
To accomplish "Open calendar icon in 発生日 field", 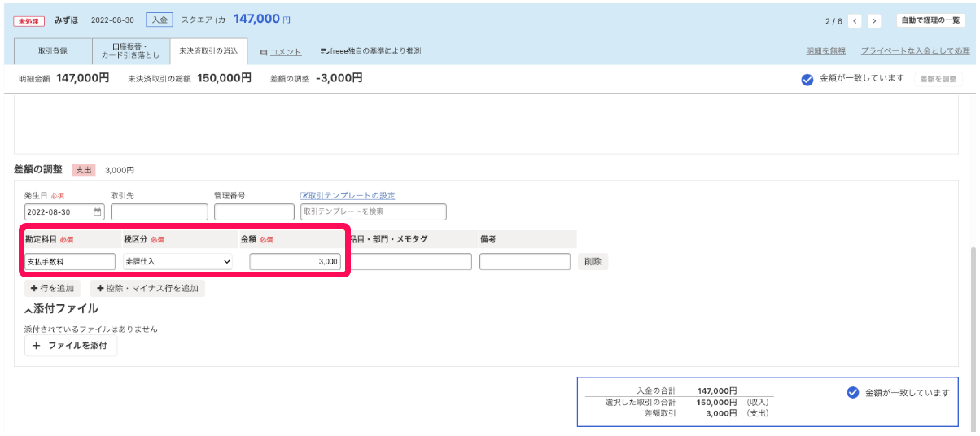I will click(x=98, y=212).
